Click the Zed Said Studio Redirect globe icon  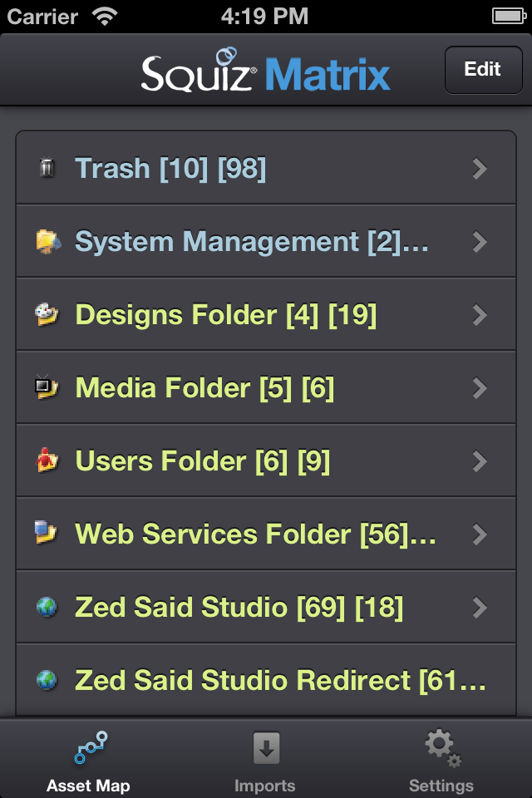pyautogui.click(x=47, y=681)
